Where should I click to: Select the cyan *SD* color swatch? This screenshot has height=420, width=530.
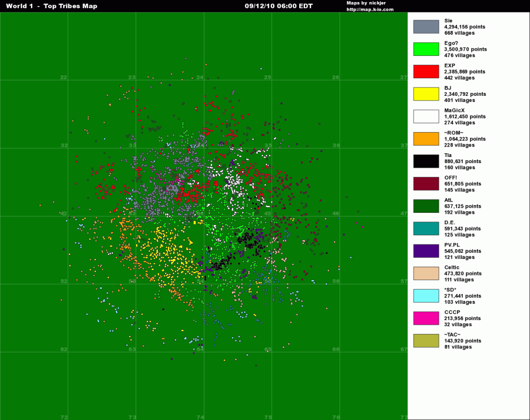point(426,296)
